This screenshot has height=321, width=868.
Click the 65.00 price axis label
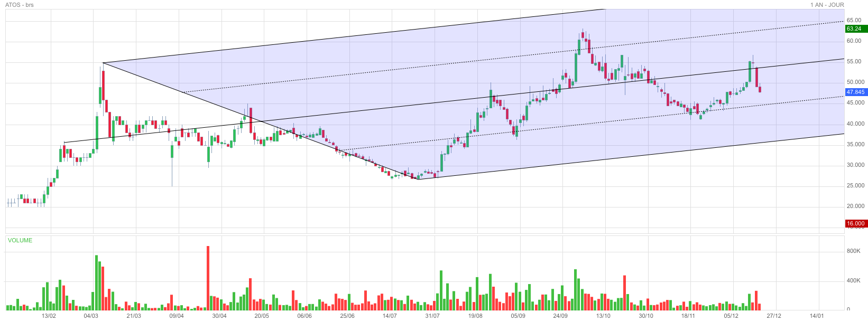[854, 20]
